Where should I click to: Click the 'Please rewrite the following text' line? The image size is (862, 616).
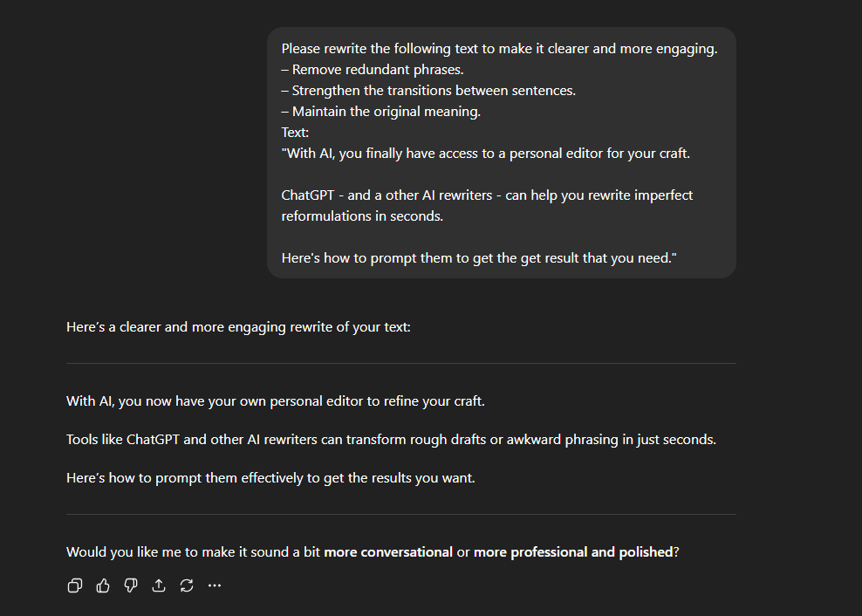pos(499,49)
